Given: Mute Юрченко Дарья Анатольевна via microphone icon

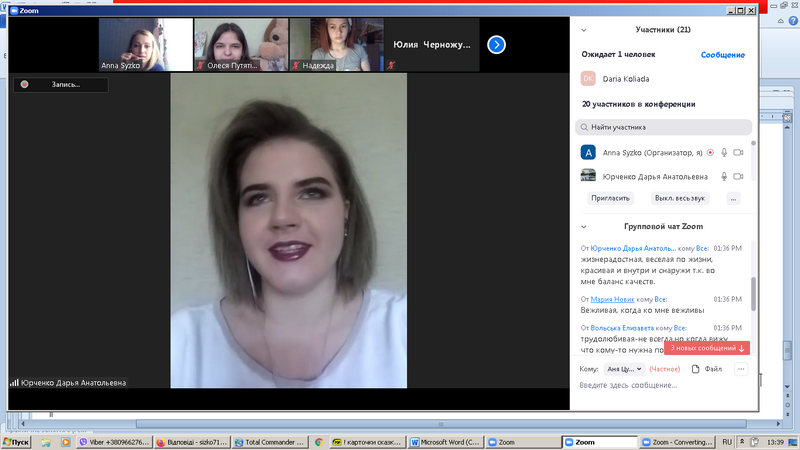Looking at the screenshot, I should (724, 176).
